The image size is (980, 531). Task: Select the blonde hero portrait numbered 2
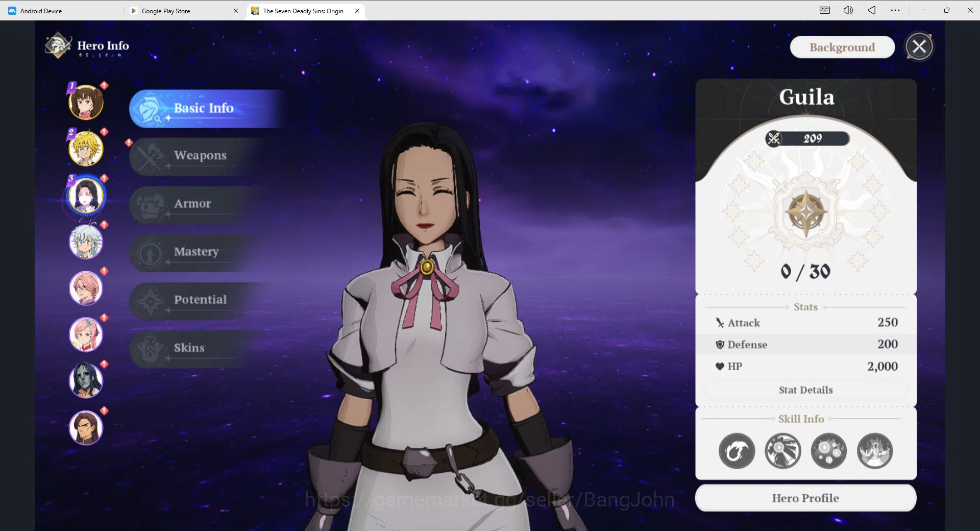[86, 148]
